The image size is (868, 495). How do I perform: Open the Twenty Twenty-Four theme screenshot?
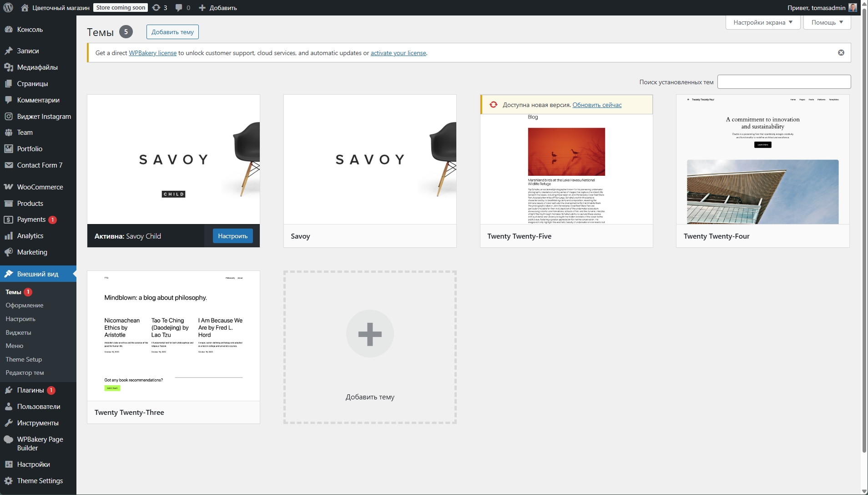pyautogui.click(x=763, y=159)
